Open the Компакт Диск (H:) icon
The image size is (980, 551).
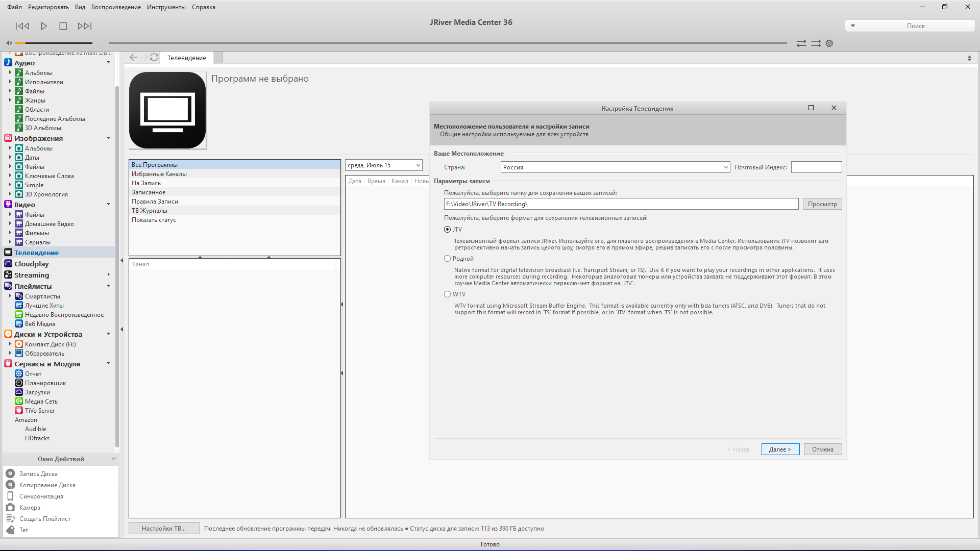[19, 344]
